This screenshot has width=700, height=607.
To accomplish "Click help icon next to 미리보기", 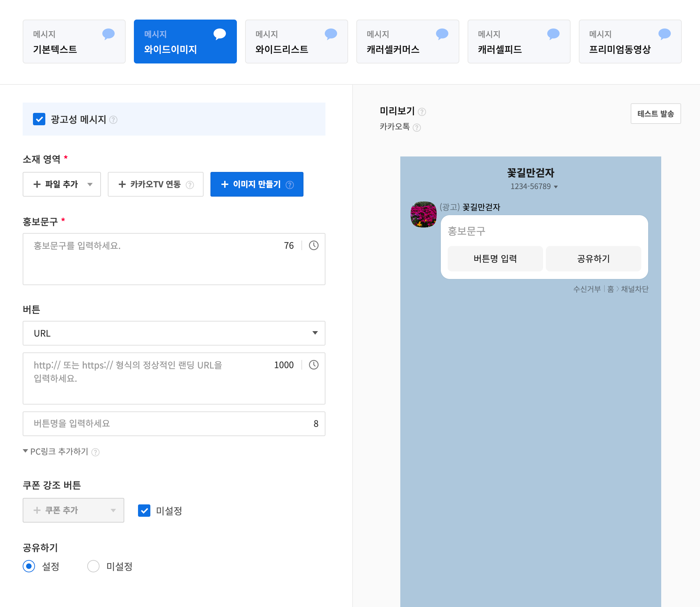I will (x=422, y=112).
